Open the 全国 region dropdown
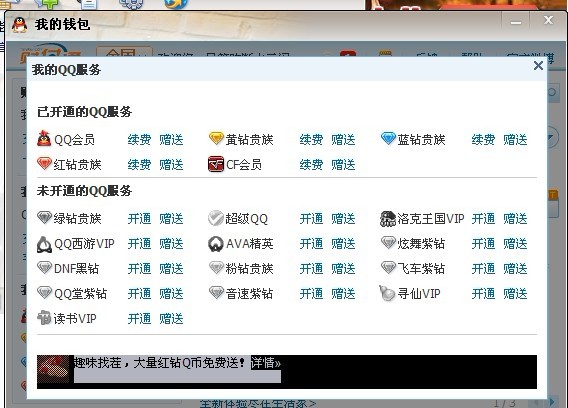 pos(125,53)
